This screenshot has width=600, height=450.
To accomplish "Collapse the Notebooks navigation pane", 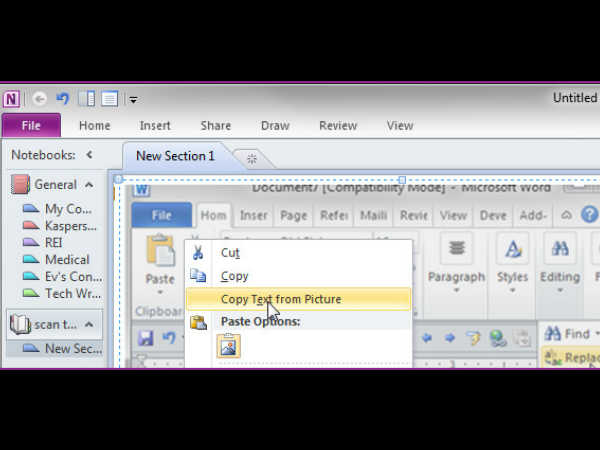I will 90,155.
